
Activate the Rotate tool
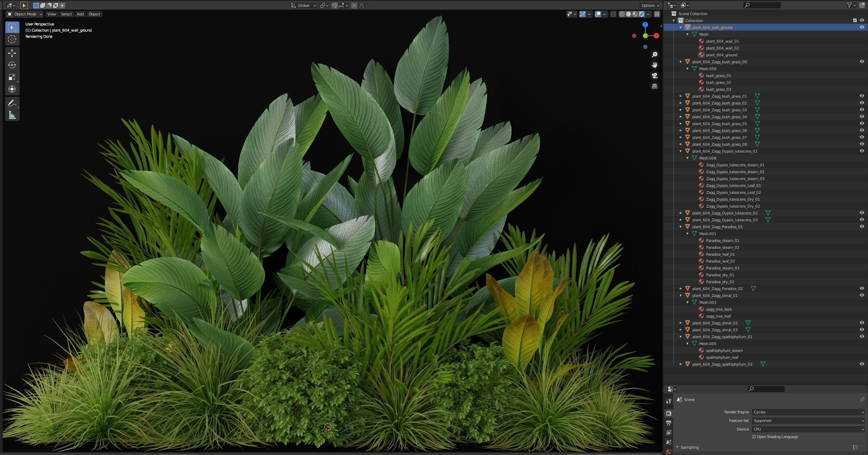click(x=12, y=65)
